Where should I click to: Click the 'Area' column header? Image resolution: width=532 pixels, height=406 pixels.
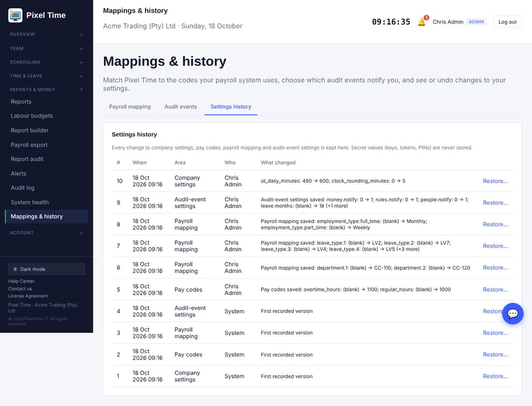click(180, 163)
